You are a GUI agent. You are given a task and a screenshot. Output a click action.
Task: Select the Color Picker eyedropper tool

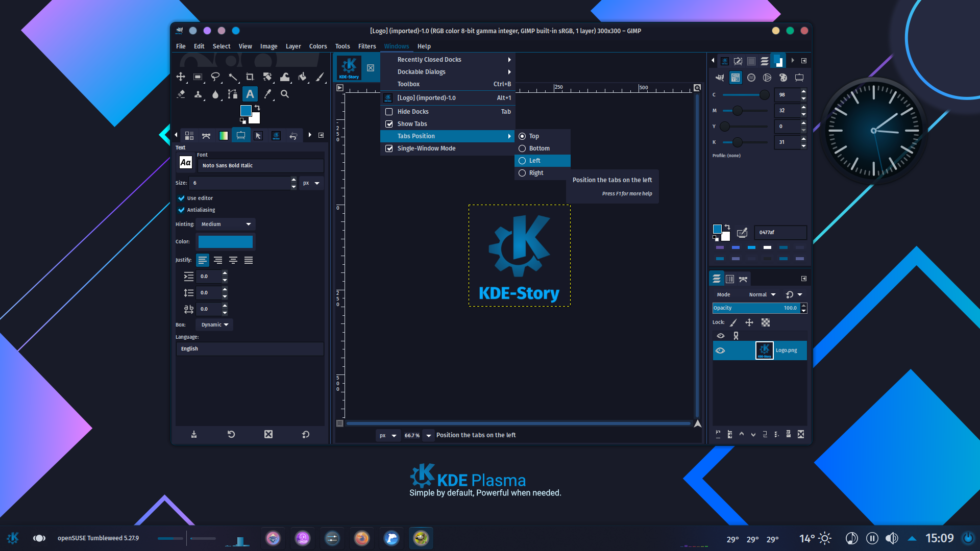click(267, 94)
